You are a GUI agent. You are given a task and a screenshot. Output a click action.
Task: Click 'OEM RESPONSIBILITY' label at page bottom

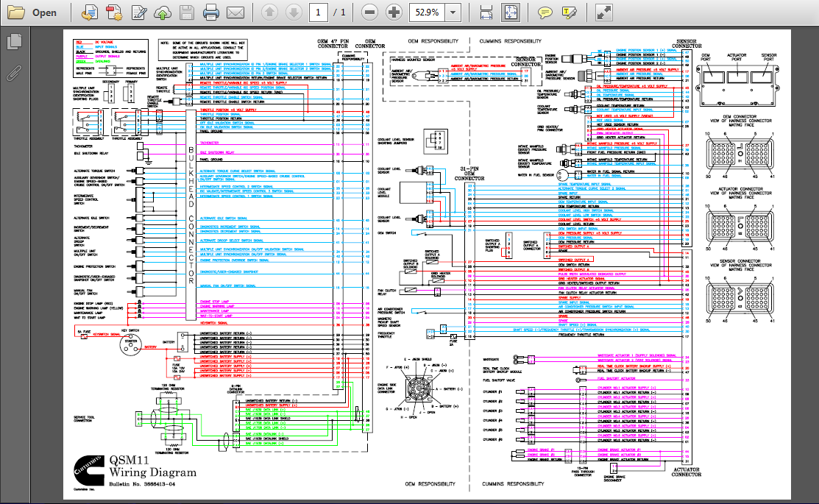click(x=430, y=483)
